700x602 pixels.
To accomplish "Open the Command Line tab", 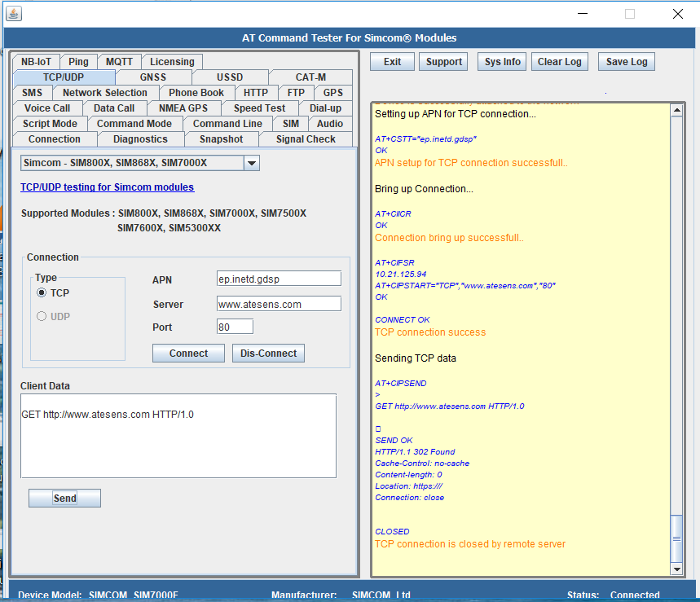I will (227, 124).
